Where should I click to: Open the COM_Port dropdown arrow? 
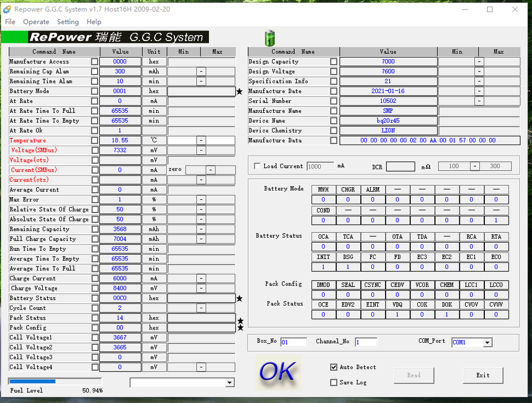pyautogui.click(x=487, y=342)
